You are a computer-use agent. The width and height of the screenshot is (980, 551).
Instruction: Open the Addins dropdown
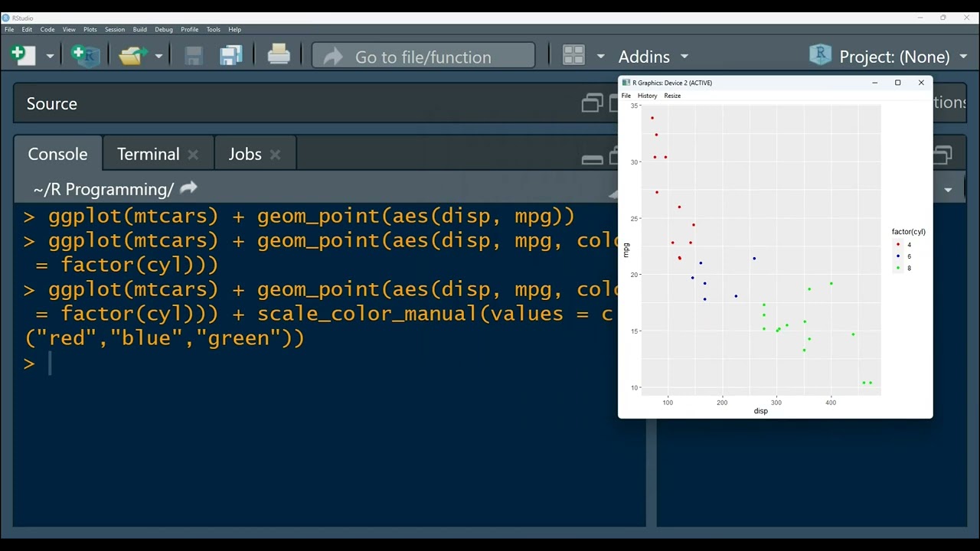tap(653, 57)
